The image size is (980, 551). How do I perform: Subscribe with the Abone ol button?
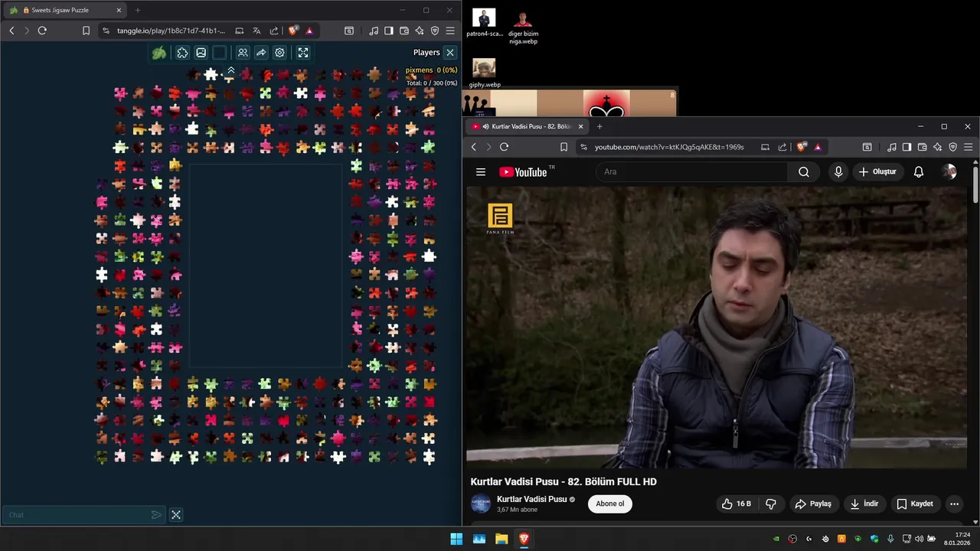pos(610,504)
